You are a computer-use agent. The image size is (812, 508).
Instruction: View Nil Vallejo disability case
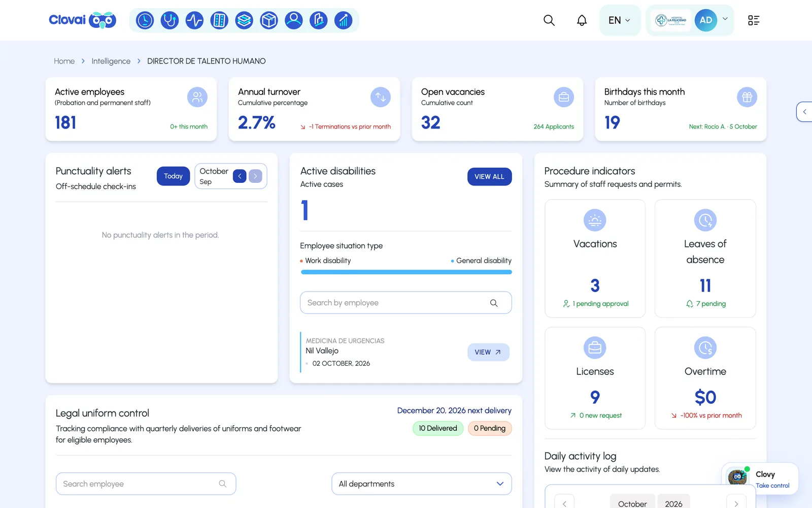pyautogui.click(x=488, y=352)
